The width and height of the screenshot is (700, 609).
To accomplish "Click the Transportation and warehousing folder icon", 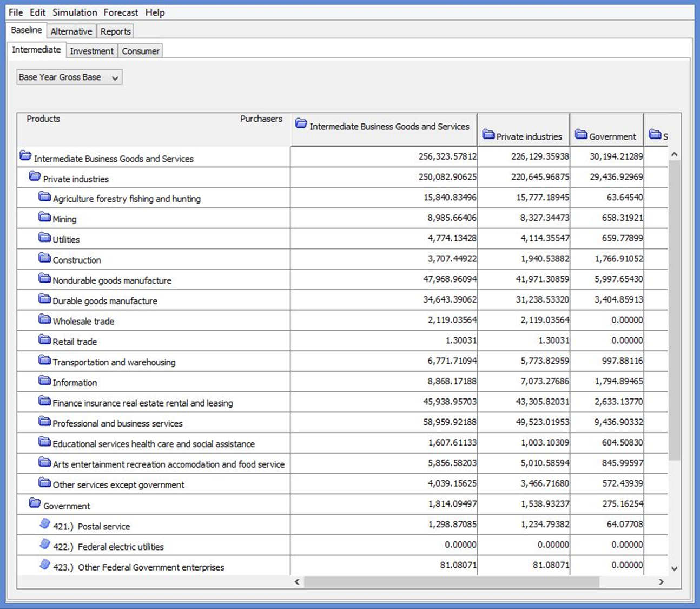I will click(44, 359).
